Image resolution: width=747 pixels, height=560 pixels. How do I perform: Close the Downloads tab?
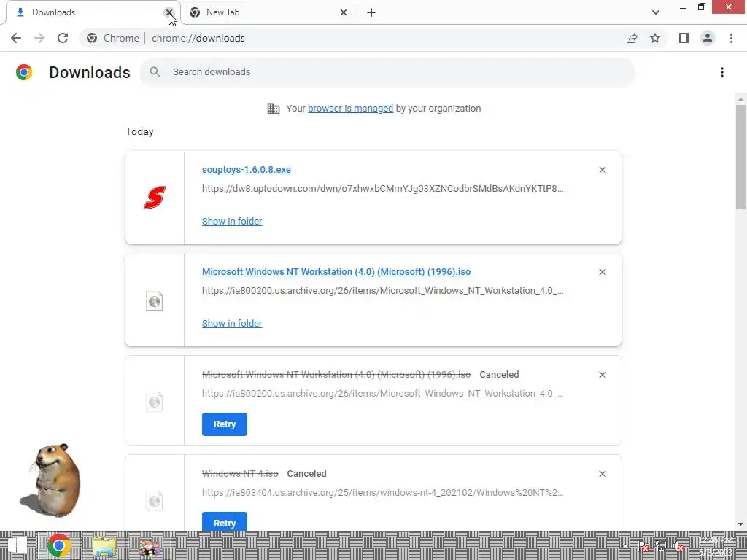[169, 12]
